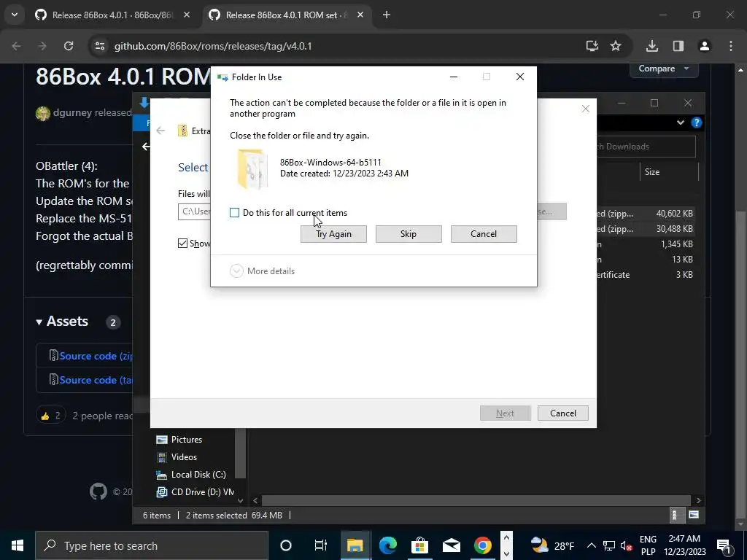Click Try Again in Folder In Use dialog
This screenshot has width=747, height=560.
click(x=333, y=234)
